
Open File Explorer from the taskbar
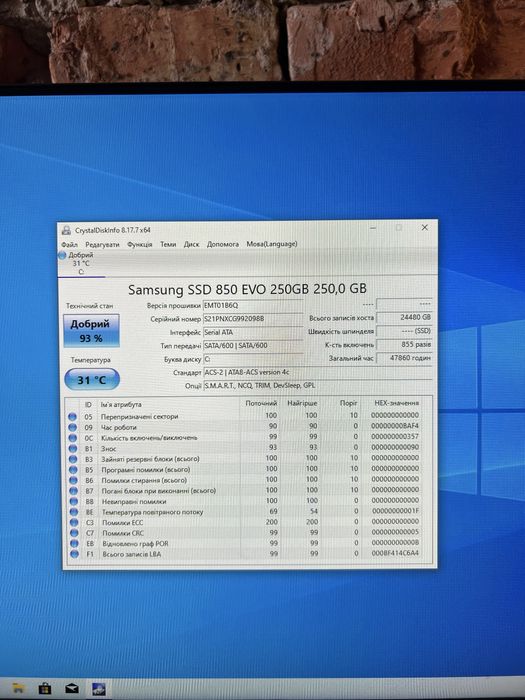click(18, 688)
